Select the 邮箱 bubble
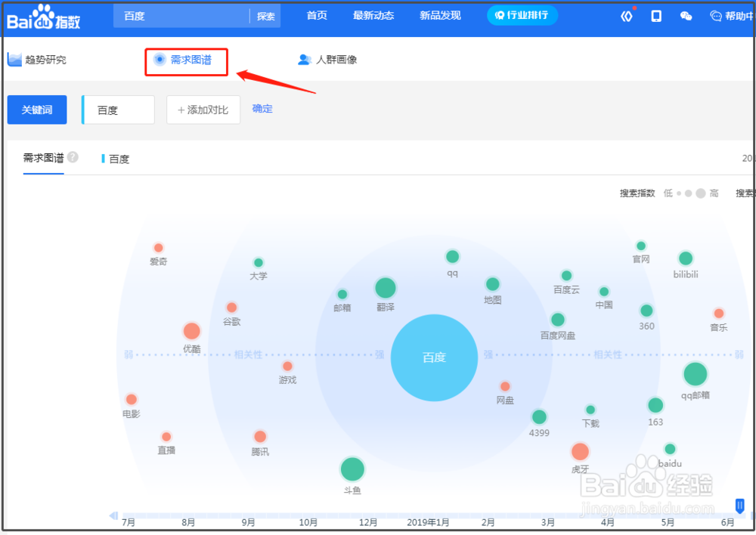This screenshot has height=535, width=756. [x=342, y=294]
